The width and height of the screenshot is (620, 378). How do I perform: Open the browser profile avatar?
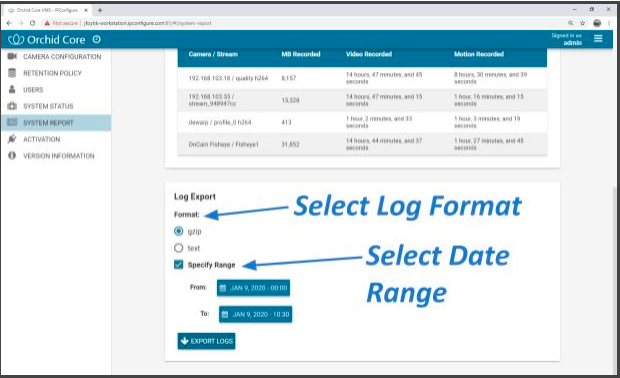pos(597,23)
